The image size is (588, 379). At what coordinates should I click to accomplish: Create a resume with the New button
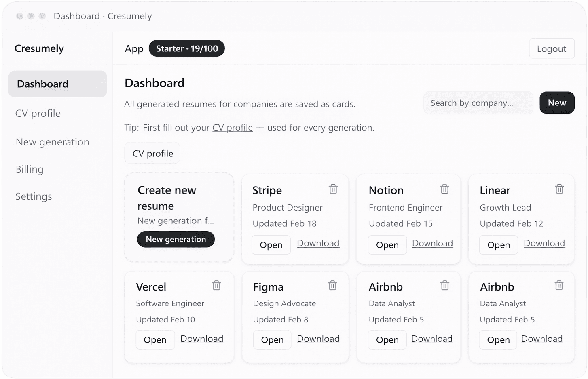[557, 103]
